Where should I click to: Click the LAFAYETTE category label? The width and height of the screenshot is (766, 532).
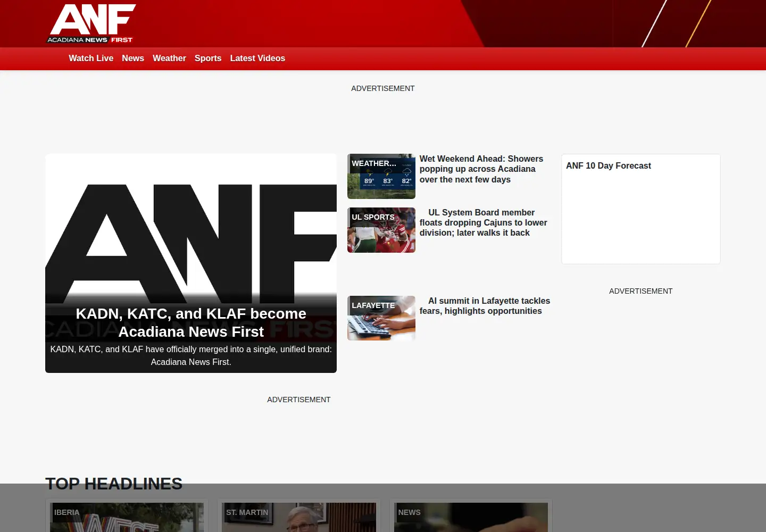(x=373, y=305)
